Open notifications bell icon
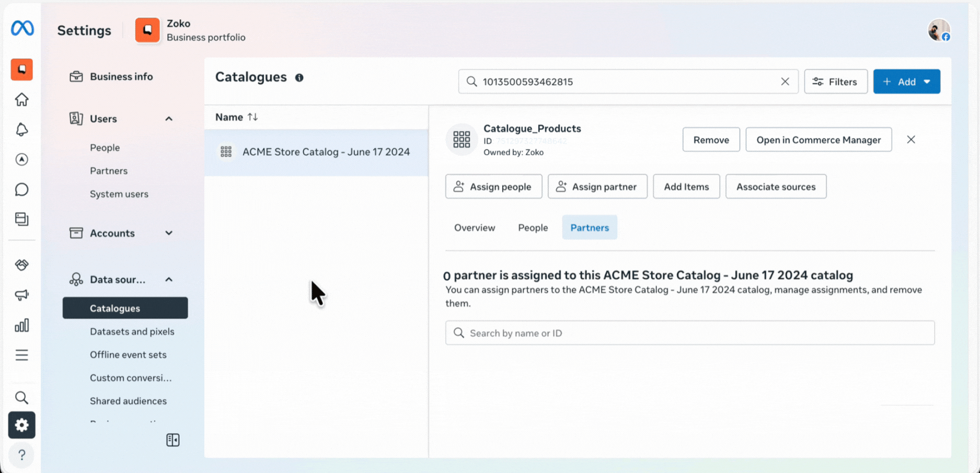Viewport: 980px width, 473px height. (22, 129)
